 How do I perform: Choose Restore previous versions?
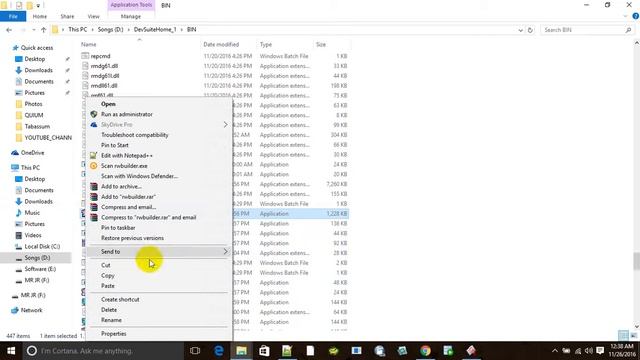click(132, 238)
